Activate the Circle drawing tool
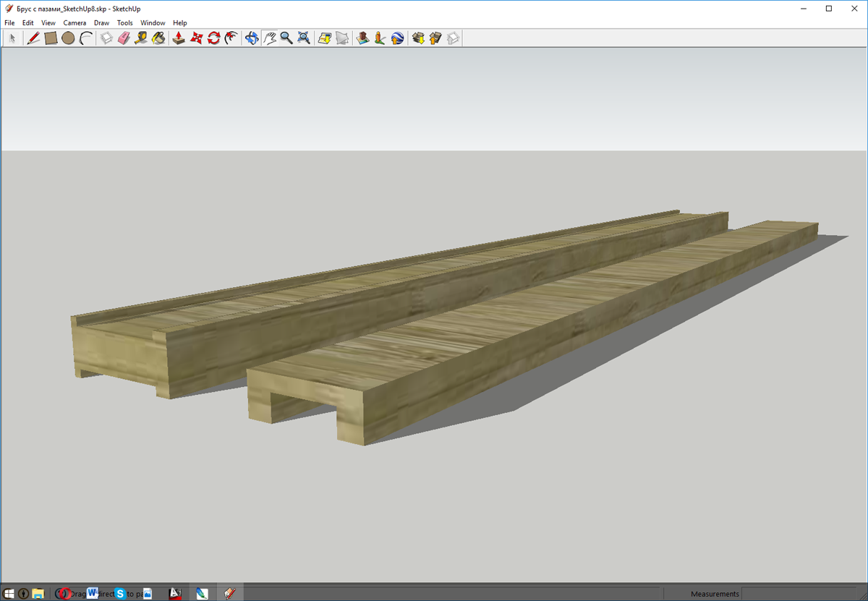This screenshot has width=868, height=601. click(68, 38)
